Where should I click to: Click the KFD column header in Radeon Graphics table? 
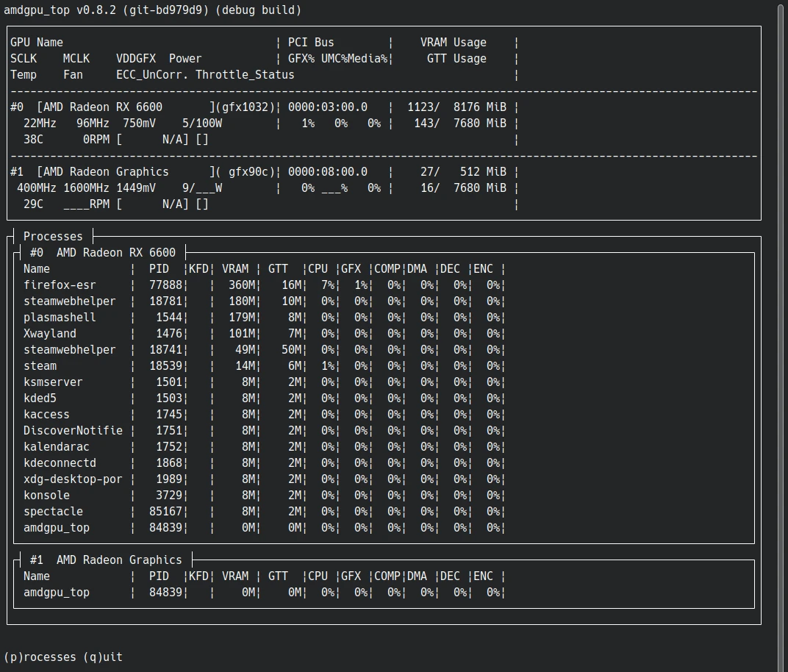pyautogui.click(x=198, y=576)
